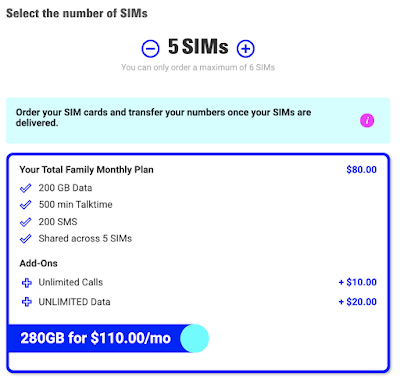Click the order SIM cards notice banner
The image size is (400, 380).
tap(198, 121)
